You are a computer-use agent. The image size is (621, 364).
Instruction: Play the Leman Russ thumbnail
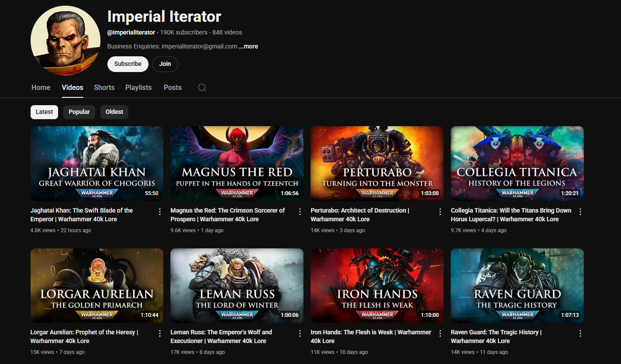click(x=237, y=286)
